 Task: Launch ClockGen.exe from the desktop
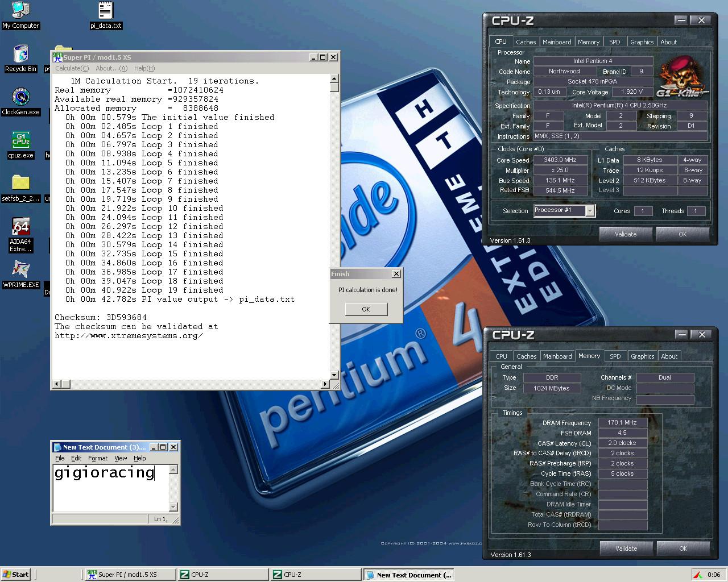point(20,102)
